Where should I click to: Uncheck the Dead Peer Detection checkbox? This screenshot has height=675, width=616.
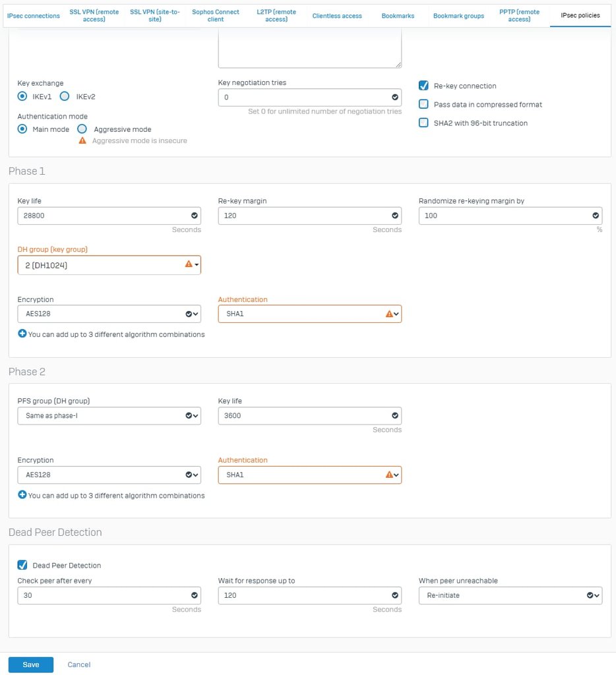tap(22, 565)
